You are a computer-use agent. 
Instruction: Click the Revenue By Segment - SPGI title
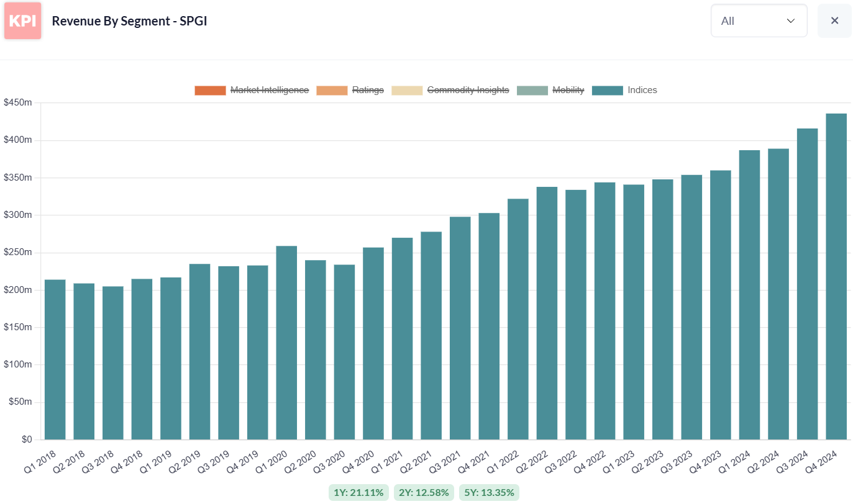tap(129, 21)
